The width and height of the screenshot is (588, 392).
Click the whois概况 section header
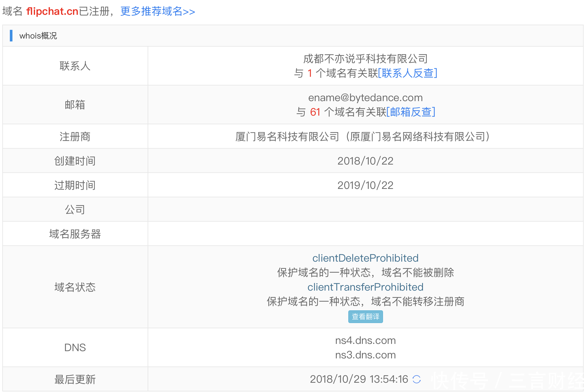point(38,36)
